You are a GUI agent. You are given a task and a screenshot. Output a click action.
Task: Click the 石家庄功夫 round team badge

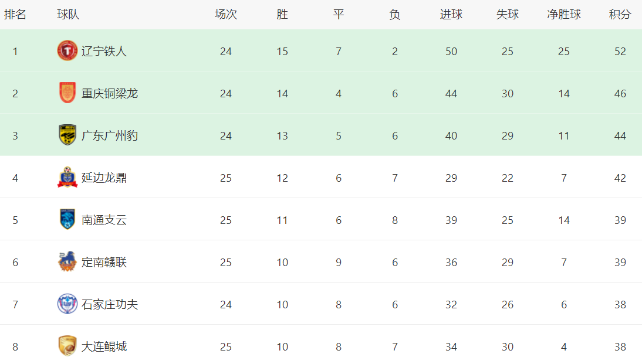67,304
